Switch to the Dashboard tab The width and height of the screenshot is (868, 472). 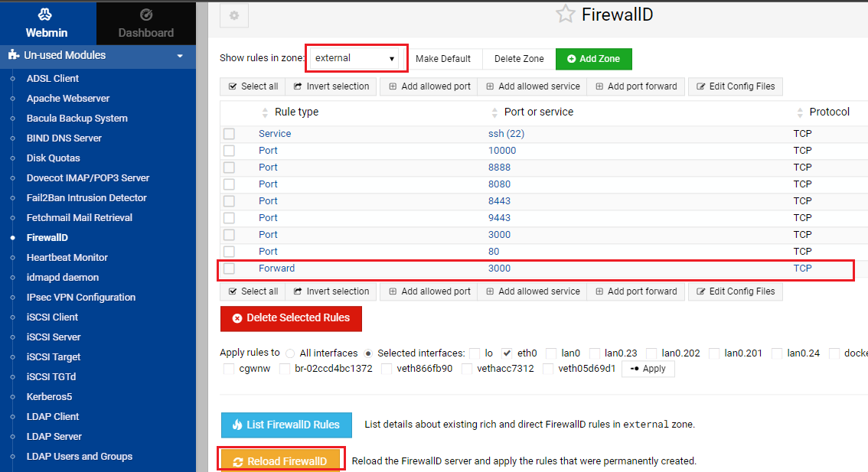pyautogui.click(x=145, y=23)
